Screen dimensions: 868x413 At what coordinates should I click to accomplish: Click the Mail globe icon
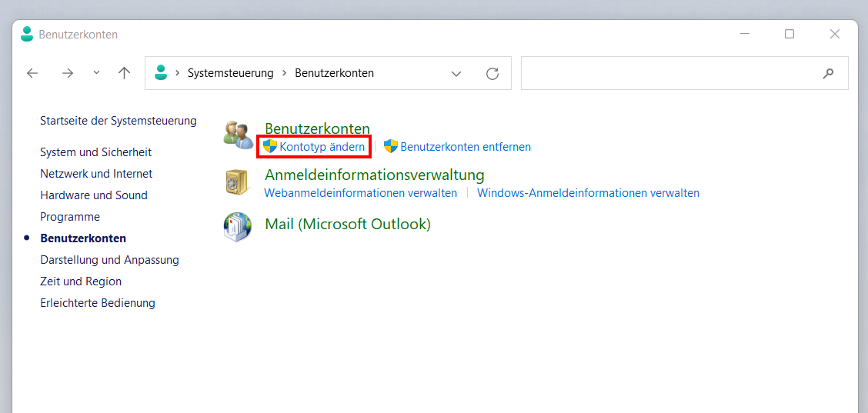(x=238, y=226)
